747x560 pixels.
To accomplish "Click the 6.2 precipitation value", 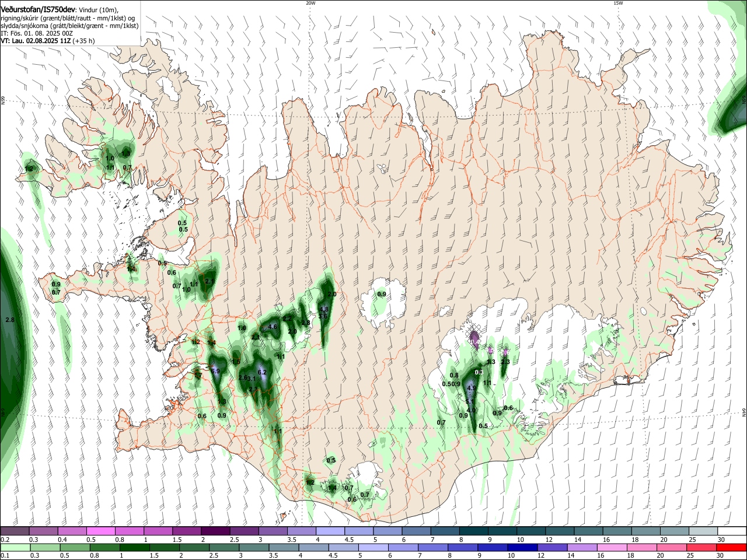I will pos(262,372).
